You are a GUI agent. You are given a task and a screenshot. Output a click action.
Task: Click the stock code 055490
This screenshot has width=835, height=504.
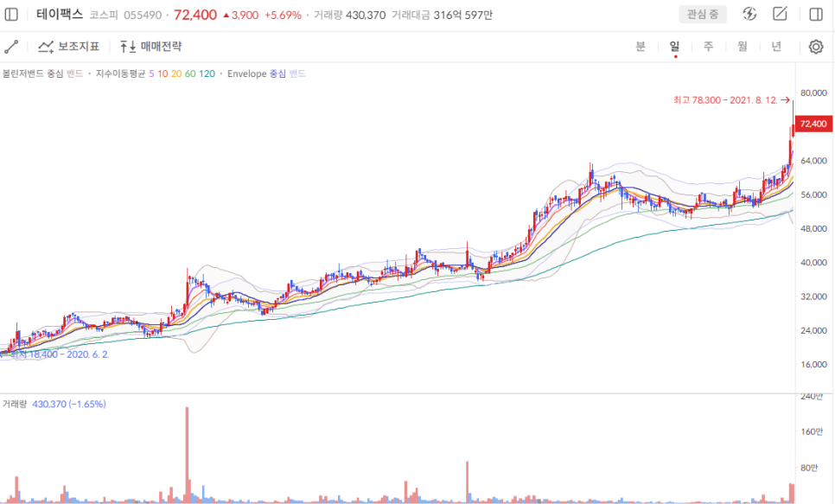143,15
